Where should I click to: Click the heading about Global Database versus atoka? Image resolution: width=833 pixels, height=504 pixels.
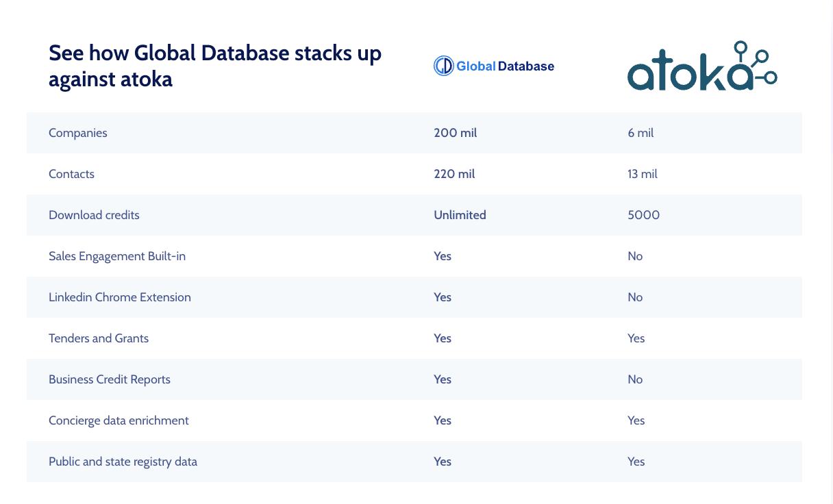[215, 66]
